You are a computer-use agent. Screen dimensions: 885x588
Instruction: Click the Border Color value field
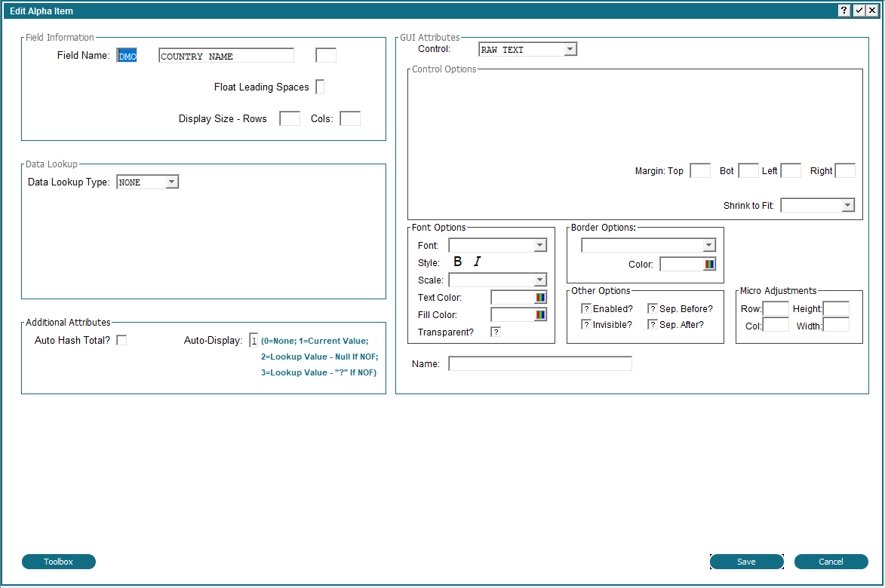682,264
